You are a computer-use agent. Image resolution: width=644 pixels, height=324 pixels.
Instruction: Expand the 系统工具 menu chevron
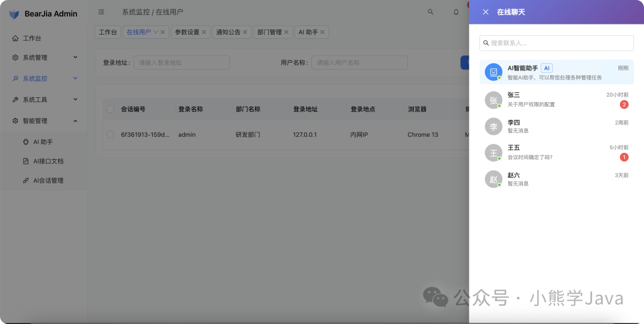[75, 99]
